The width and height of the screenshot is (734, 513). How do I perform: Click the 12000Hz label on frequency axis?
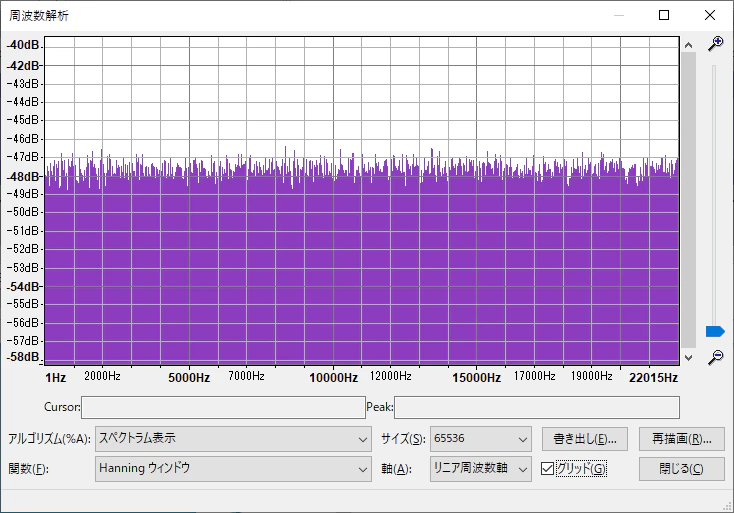[x=390, y=376]
